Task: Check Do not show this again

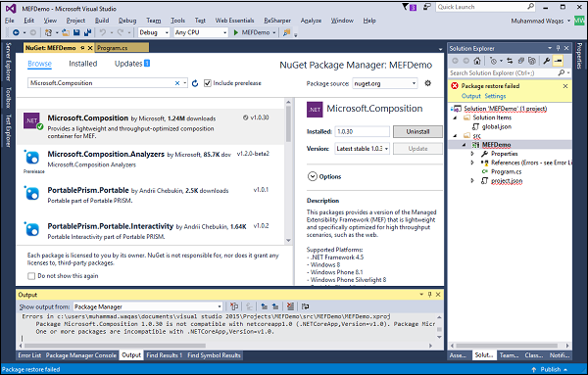Action: (31, 276)
